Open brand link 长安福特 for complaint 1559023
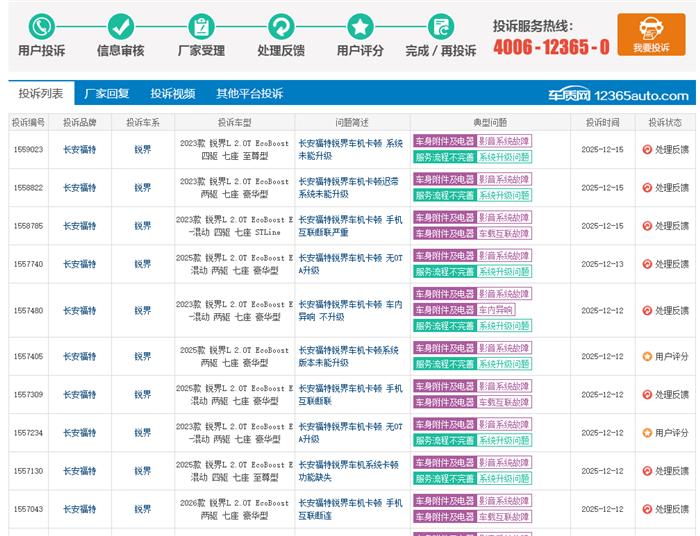The image size is (700, 536). click(x=80, y=149)
